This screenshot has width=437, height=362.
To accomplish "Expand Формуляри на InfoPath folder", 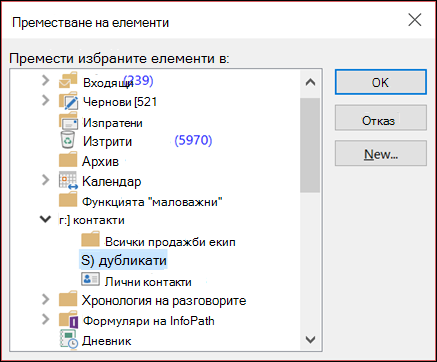I will point(45,319).
